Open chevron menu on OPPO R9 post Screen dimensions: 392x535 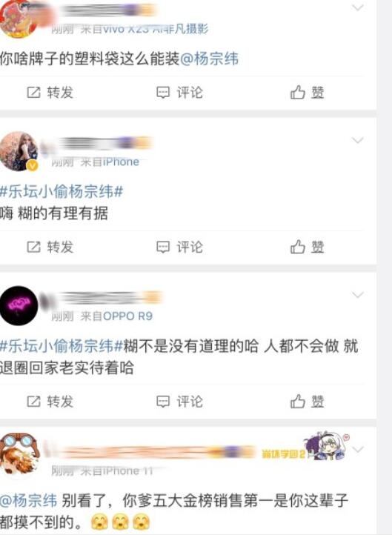pos(357,295)
